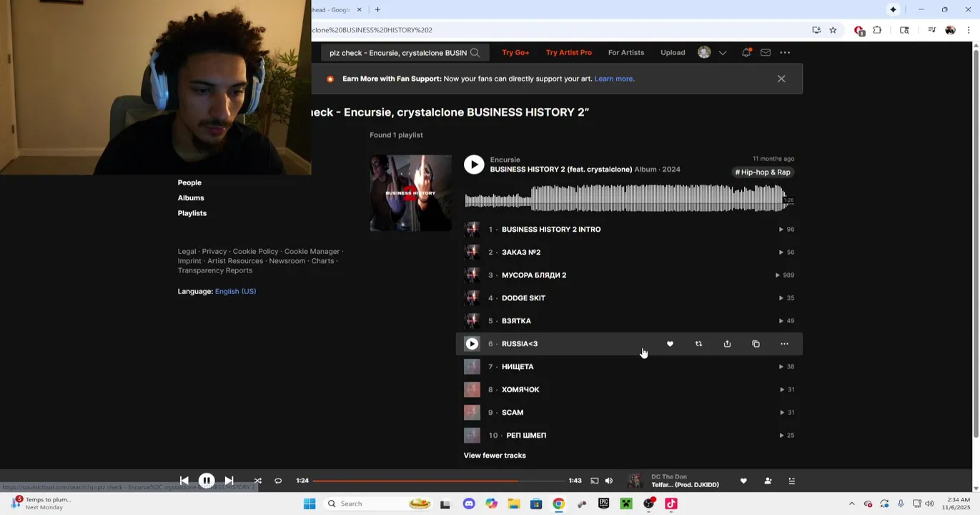
Task: Skip to previous track in player
Action: (x=184, y=481)
